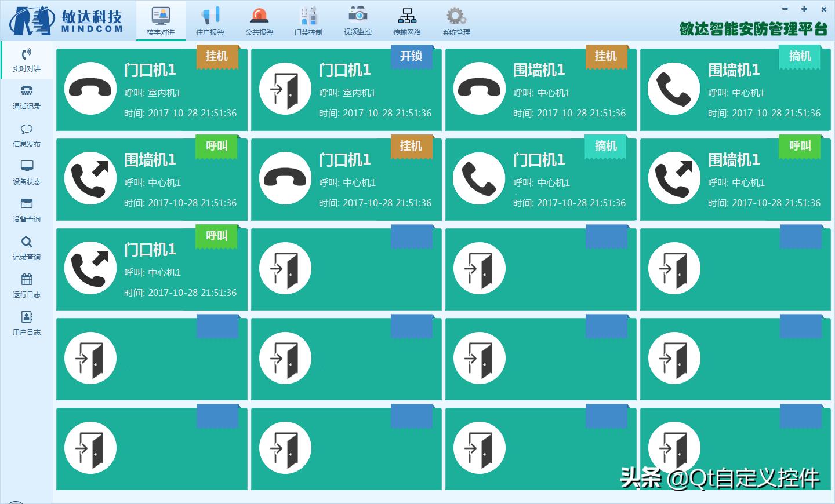Switch to the 楼宇对讲 tab
This screenshot has width=835, height=504.
pos(160,19)
